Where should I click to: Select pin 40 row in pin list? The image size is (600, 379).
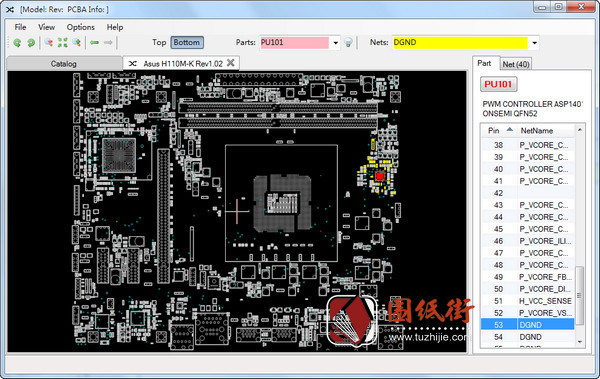click(528, 169)
